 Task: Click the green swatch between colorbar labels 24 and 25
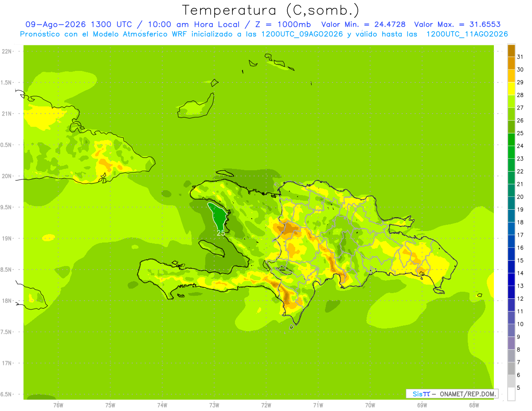(x=512, y=140)
